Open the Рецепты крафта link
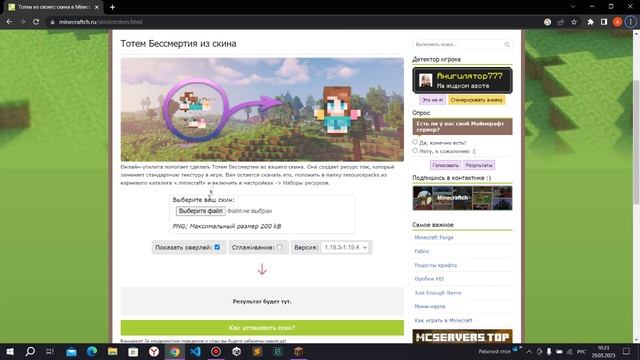 [x=436, y=265]
